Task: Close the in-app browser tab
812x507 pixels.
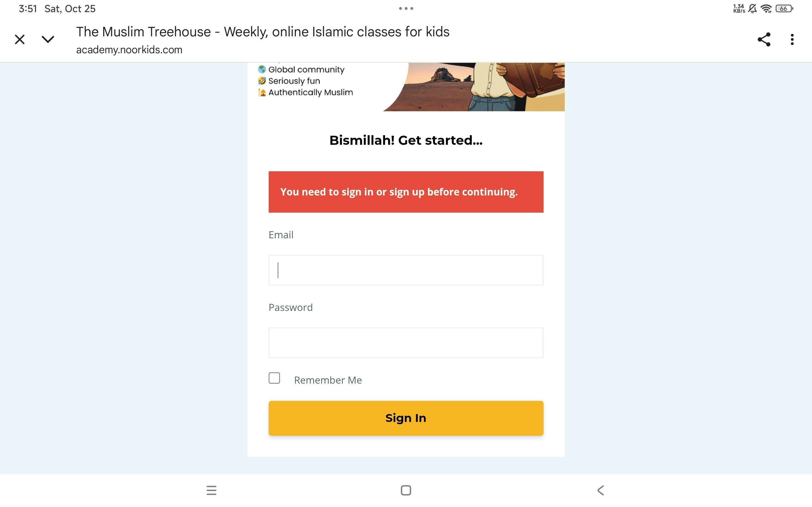Action: (20, 39)
